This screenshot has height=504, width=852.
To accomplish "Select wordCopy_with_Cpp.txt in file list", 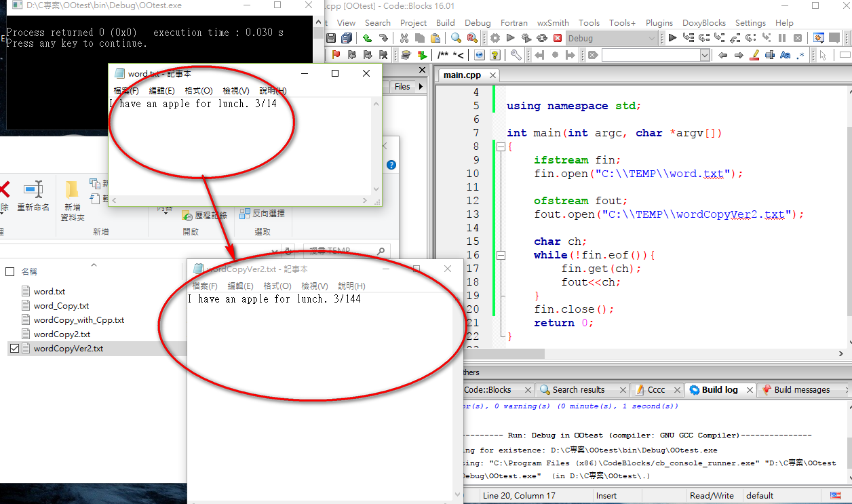I will click(79, 320).
